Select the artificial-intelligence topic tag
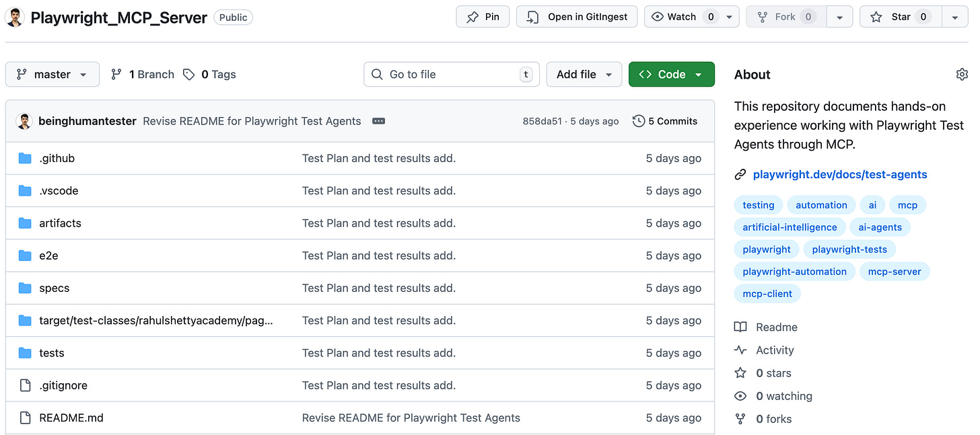 point(790,227)
